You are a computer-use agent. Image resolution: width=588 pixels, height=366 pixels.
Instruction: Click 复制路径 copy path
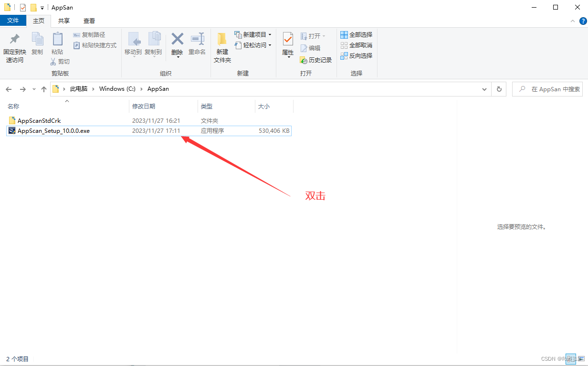click(89, 35)
